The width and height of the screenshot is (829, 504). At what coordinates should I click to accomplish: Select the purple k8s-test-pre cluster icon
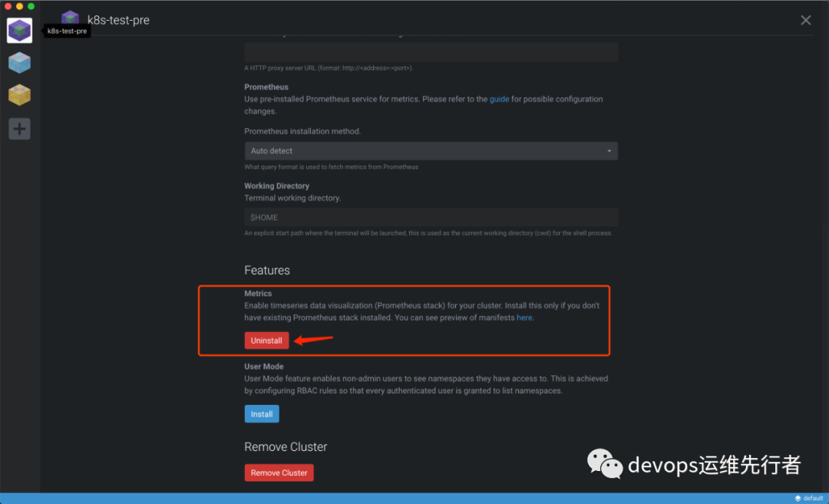19,31
